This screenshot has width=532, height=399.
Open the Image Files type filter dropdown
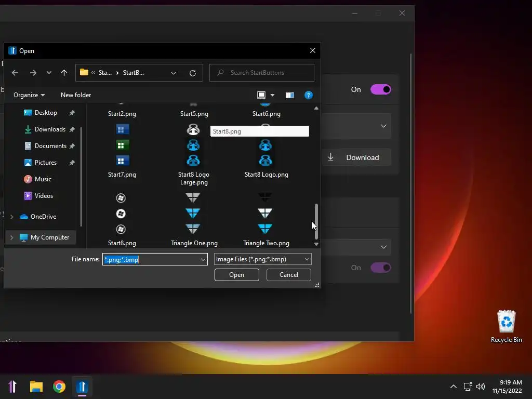[262, 259]
